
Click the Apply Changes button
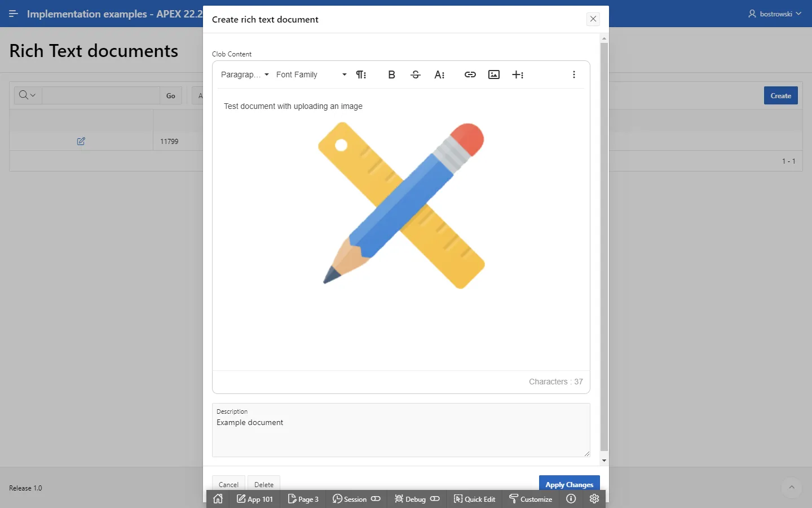(x=569, y=484)
